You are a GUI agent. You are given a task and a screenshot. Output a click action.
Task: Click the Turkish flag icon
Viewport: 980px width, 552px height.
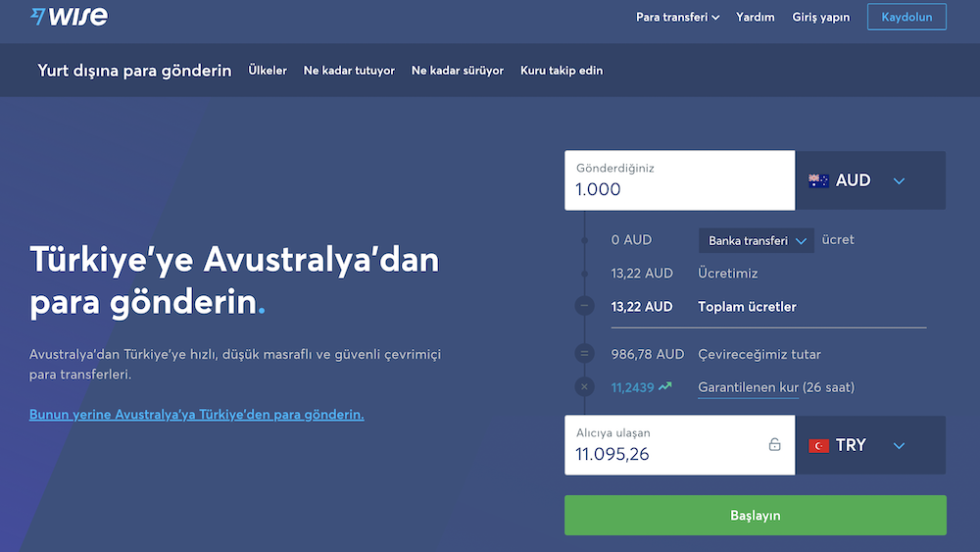pyautogui.click(x=818, y=446)
